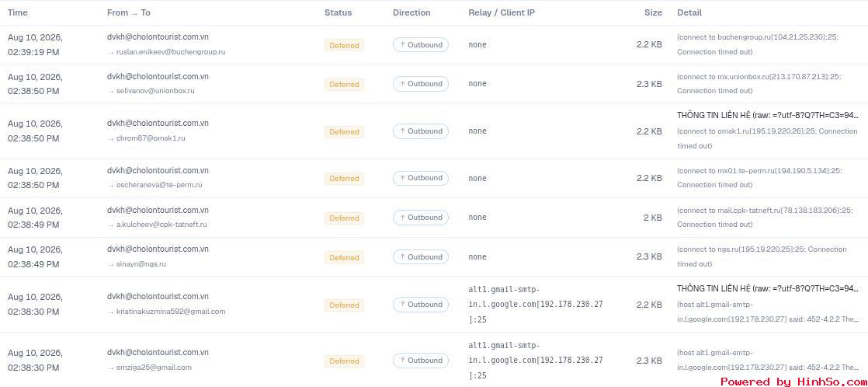Click the Size column header
This screenshot has width=868, height=387.
pos(653,12)
